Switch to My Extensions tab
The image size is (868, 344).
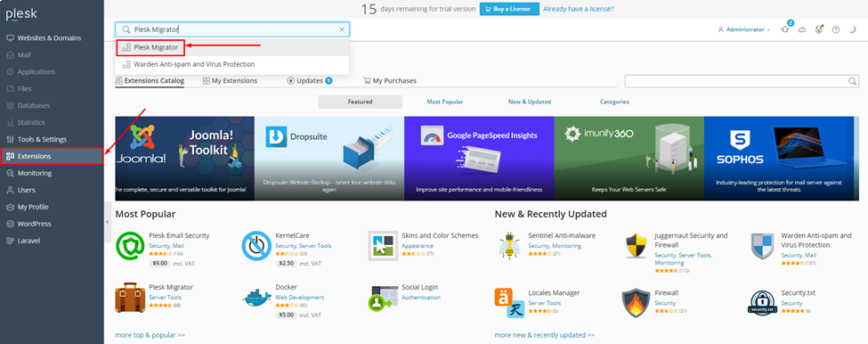coord(230,81)
